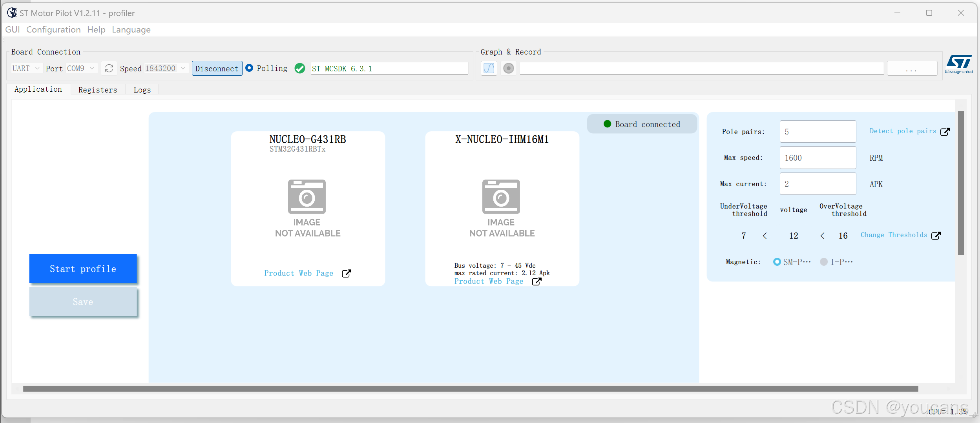The height and width of the screenshot is (423, 980).
Task: Click the Start profile button
Action: (83, 269)
